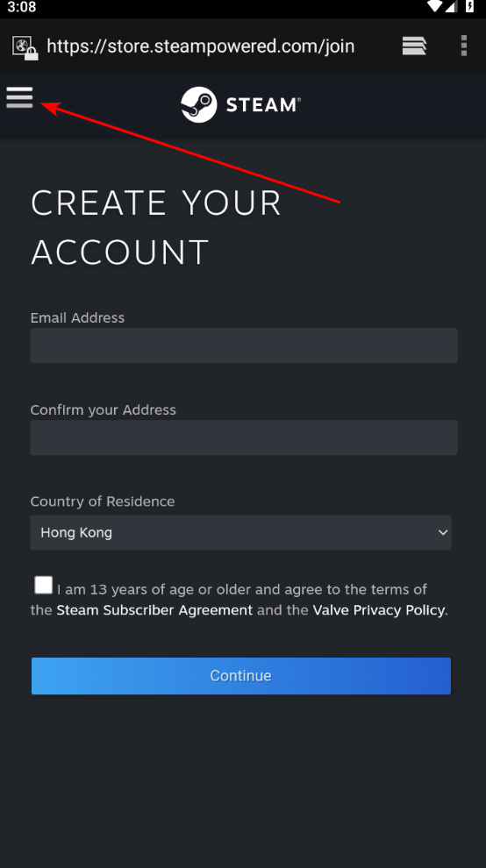486x868 pixels.
Task: Focus the Confirm your Address field
Action: coord(244,438)
